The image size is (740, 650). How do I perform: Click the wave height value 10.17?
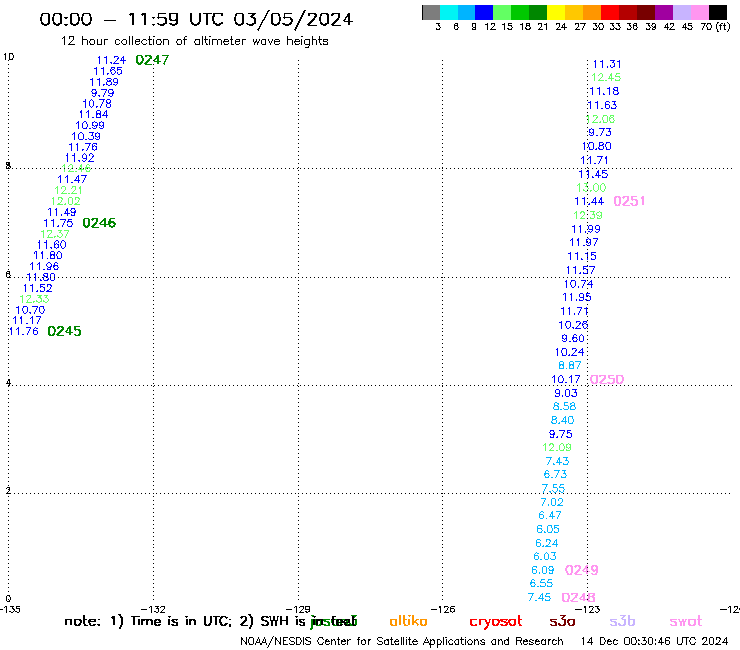(566, 380)
